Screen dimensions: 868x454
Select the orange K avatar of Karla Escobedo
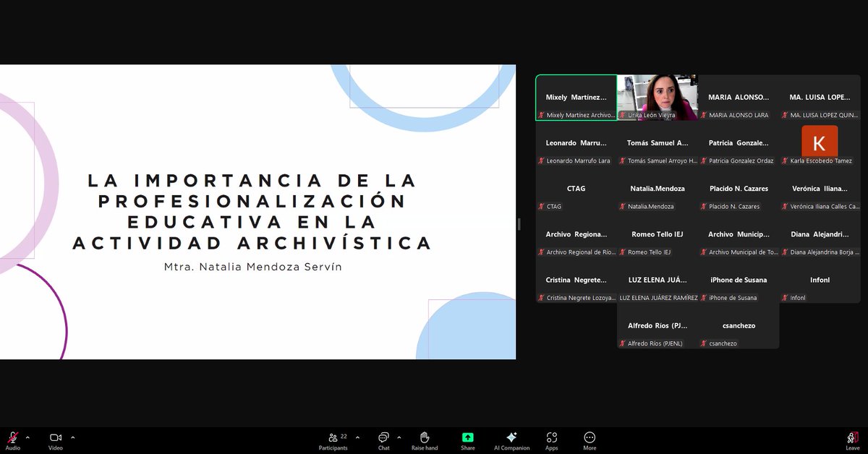(820, 141)
